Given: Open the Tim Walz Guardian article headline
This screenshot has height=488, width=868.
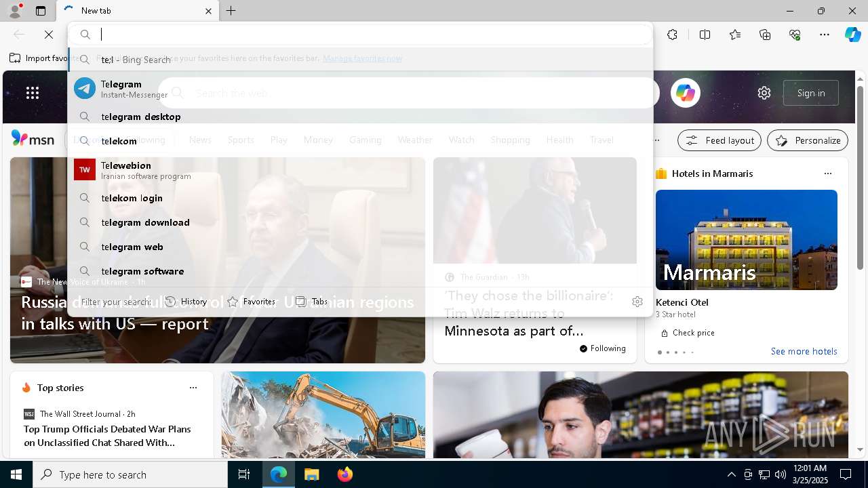Looking at the screenshot, I should click(529, 313).
